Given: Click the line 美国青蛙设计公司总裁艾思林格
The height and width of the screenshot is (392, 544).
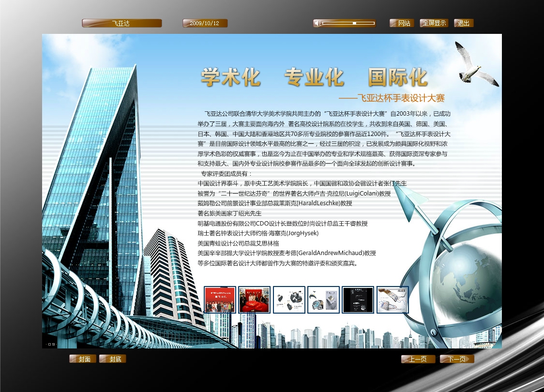Looking at the screenshot, I should pos(238,243).
